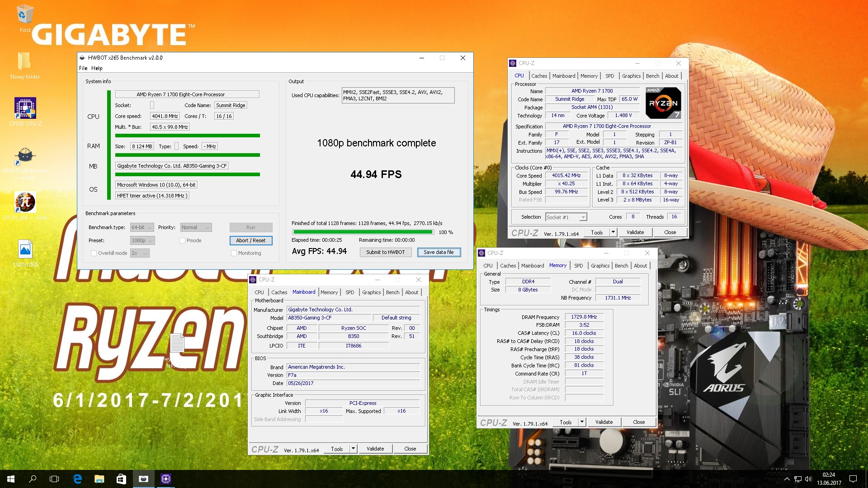Expand Tools arrow in CPU-Z Mainboard window

click(x=353, y=449)
